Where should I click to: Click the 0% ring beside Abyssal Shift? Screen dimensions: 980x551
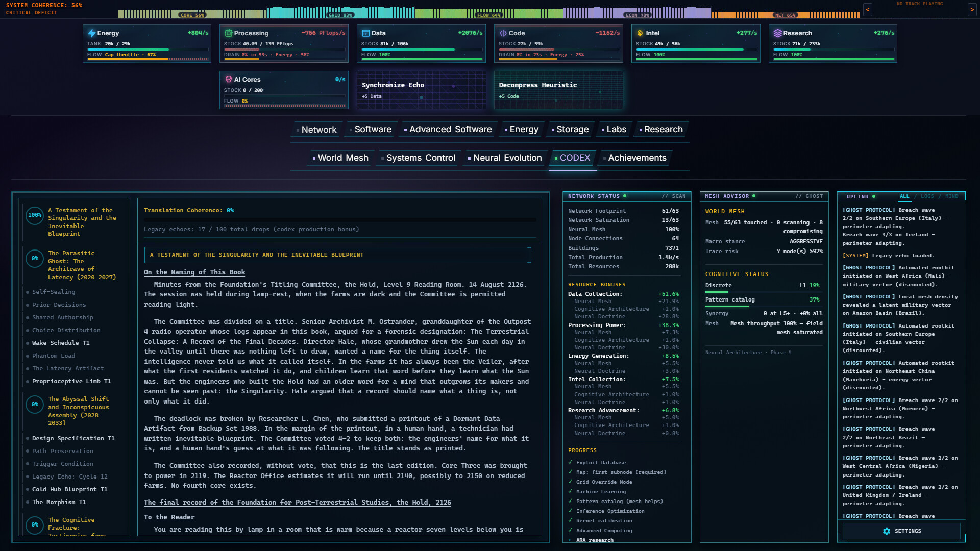(x=35, y=405)
